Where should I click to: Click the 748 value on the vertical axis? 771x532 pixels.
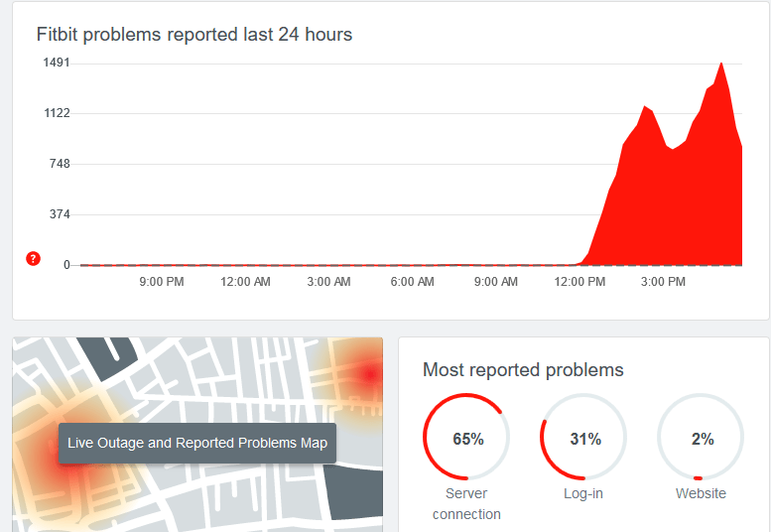point(59,164)
